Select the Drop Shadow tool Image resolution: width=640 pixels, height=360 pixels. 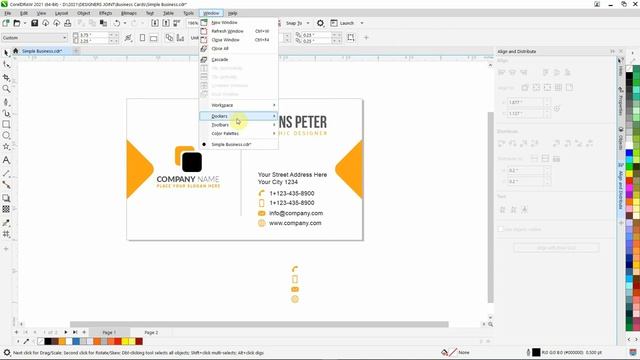click(x=6, y=198)
